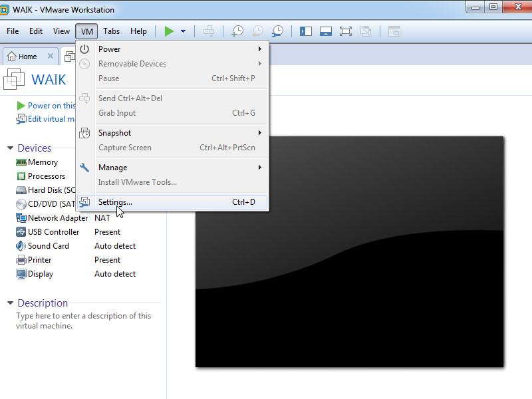Open the View menu

coord(61,31)
